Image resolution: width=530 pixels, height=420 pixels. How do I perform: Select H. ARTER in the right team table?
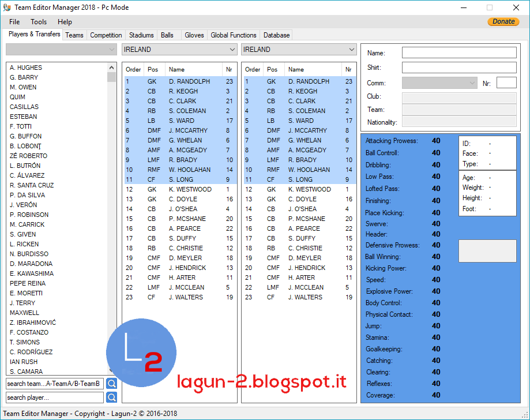point(299,277)
